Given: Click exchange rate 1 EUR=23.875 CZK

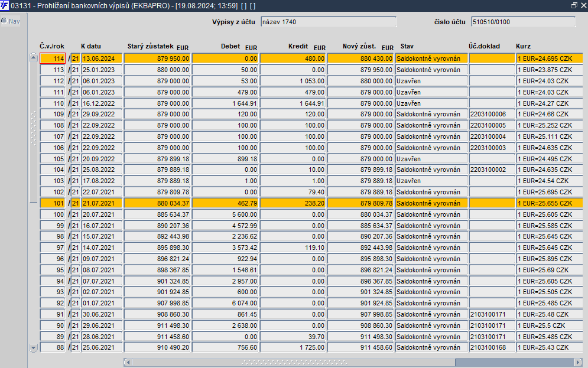Looking at the screenshot, I should coord(550,70).
